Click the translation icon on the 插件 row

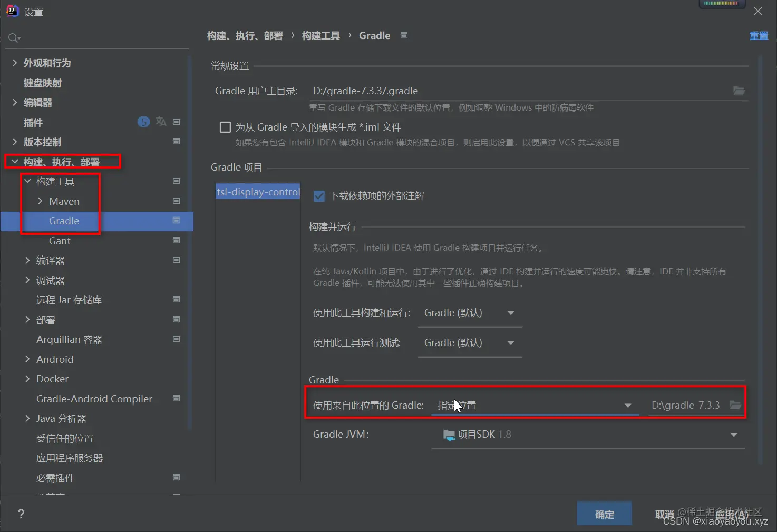point(161,122)
